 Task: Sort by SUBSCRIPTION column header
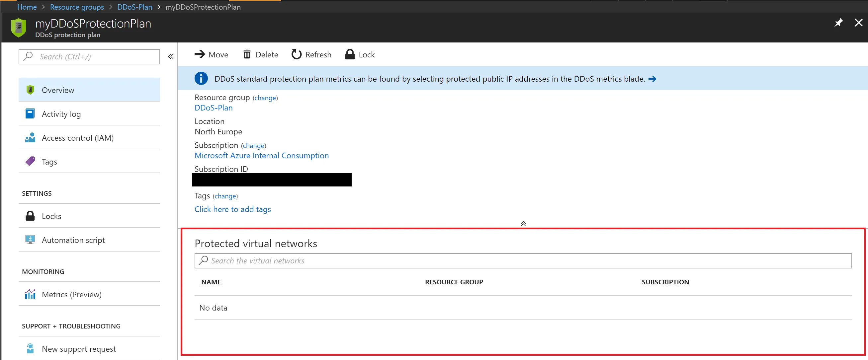click(665, 282)
